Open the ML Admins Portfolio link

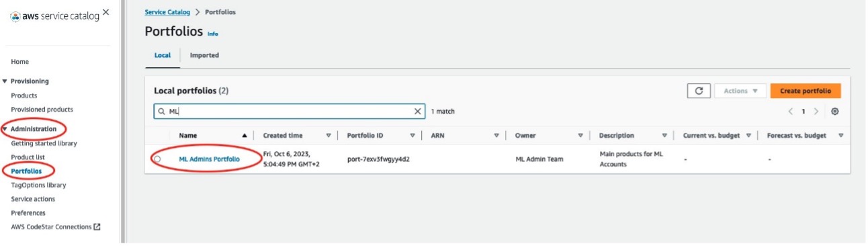pyautogui.click(x=210, y=159)
